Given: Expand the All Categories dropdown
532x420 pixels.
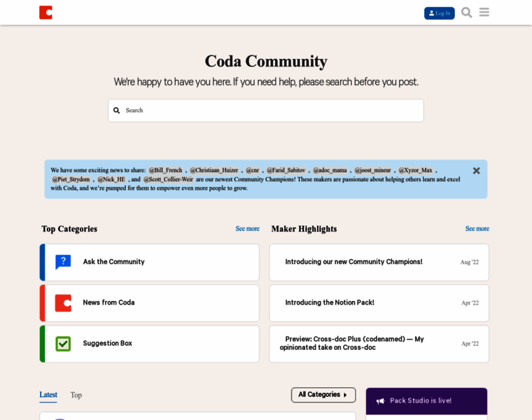Looking at the screenshot, I should pos(323,395).
